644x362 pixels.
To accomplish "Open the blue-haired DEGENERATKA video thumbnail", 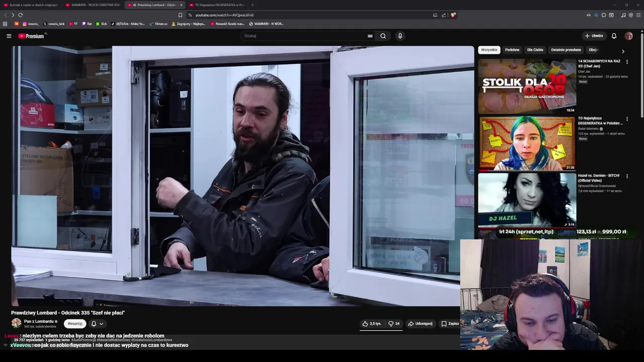I will pos(527,143).
